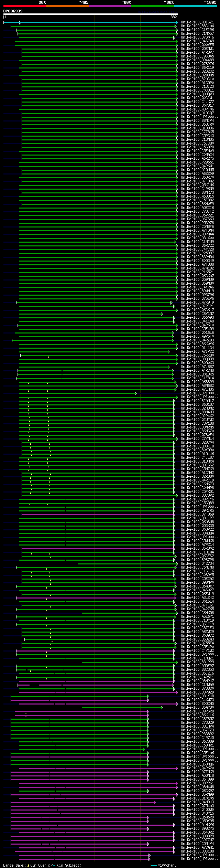Click the UniRef100_Q2H3M2 entry

point(197,409)
